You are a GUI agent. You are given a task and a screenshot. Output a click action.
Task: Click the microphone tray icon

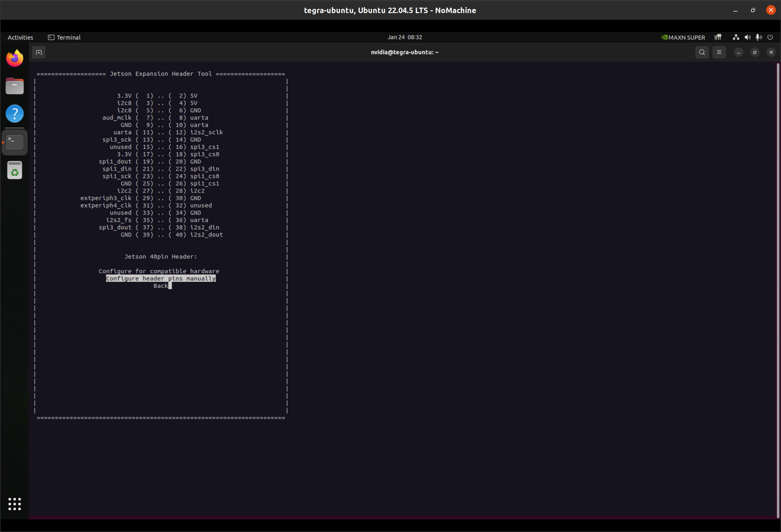point(758,37)
